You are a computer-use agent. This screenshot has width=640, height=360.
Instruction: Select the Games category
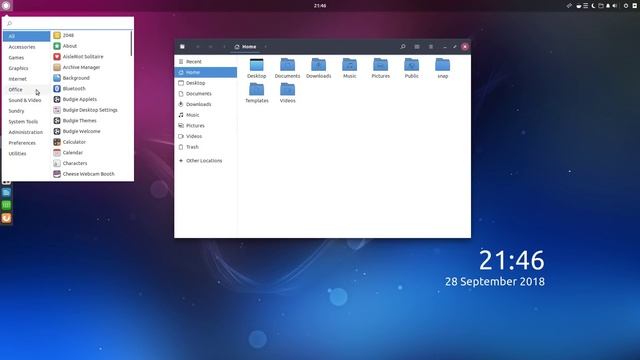click(27, 58)
